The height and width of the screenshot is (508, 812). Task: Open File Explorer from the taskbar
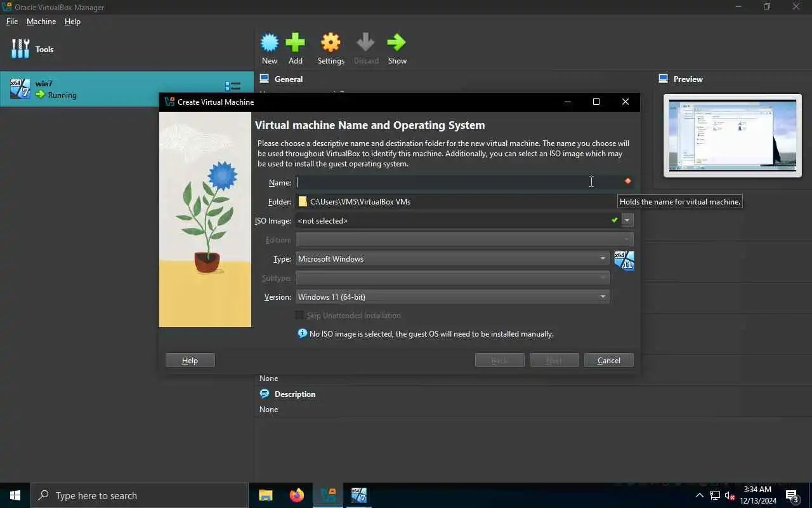coord(266,495)
